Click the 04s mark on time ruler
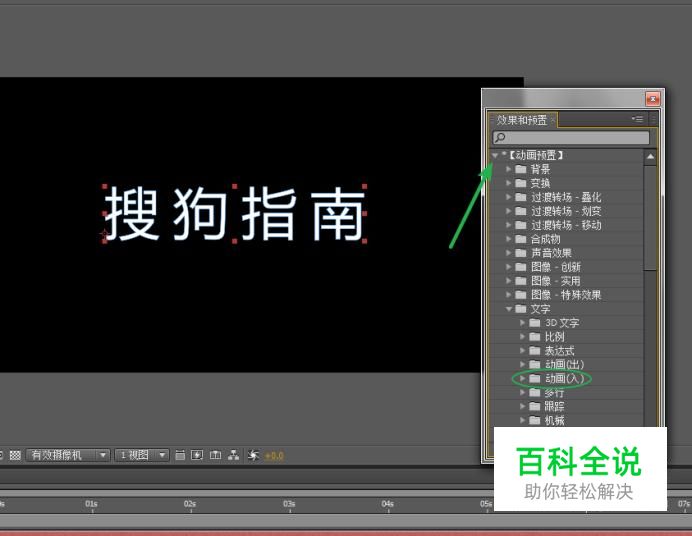The image size is (692, 536). 387,504
